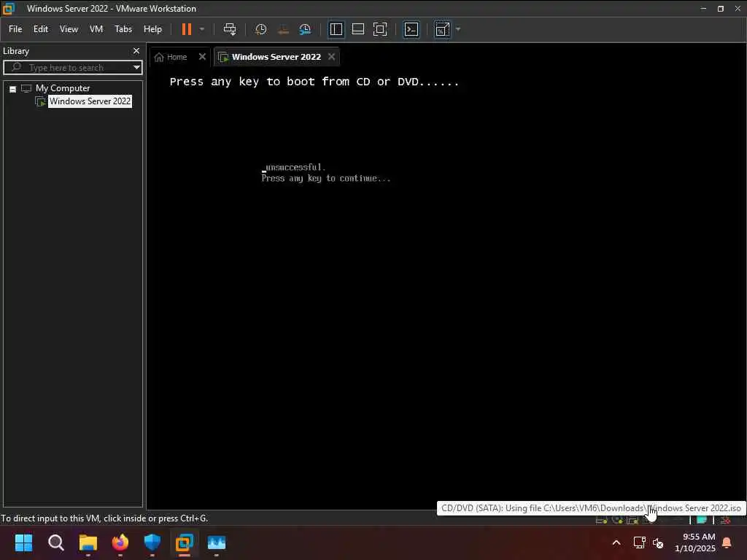Click the VMware Workstation taskbar icon
This screenshot has height=560, width=747.
point(185,542)
